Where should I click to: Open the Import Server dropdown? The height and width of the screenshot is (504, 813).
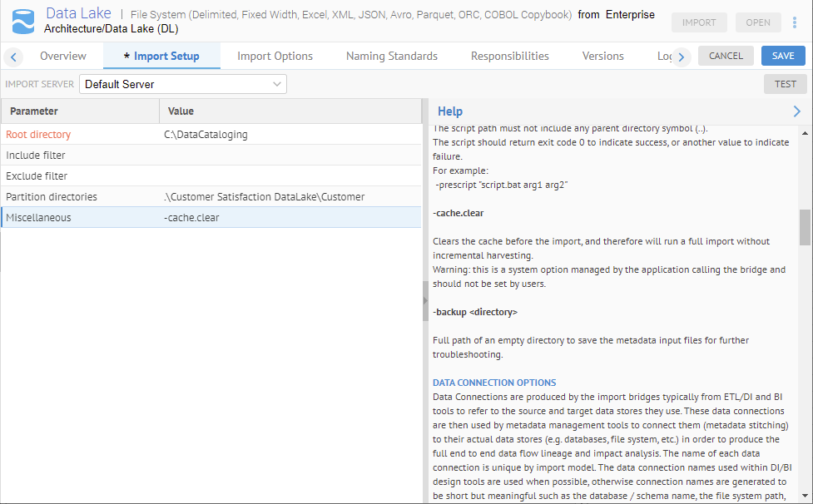coord(183,84)
